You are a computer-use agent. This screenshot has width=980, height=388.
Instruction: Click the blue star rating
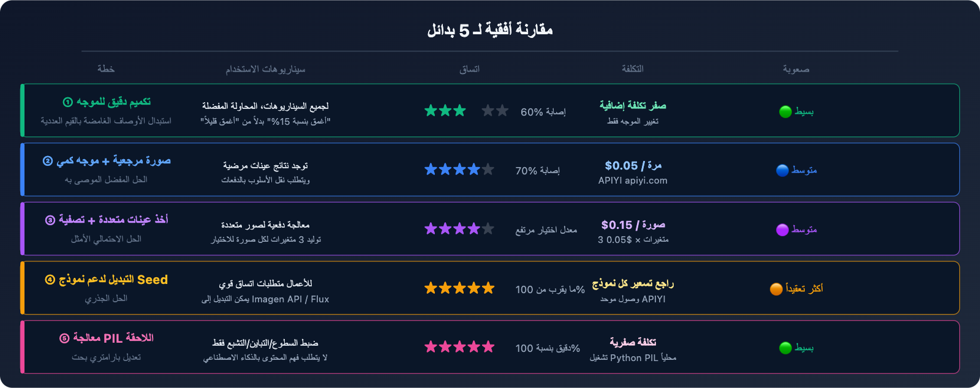tap(459, 170)
